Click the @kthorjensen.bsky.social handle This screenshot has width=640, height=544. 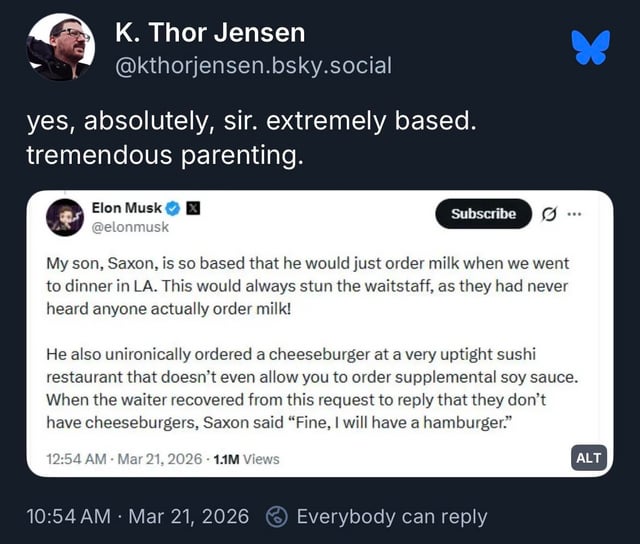(x=253, y=66)
